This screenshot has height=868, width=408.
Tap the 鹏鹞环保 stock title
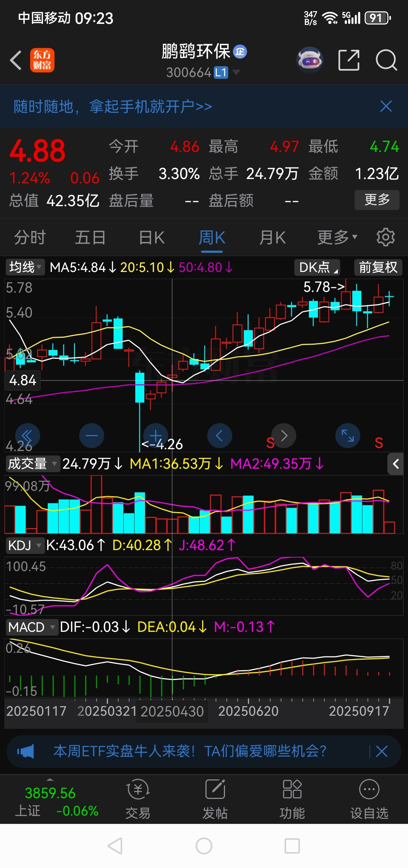click(196, 51)
